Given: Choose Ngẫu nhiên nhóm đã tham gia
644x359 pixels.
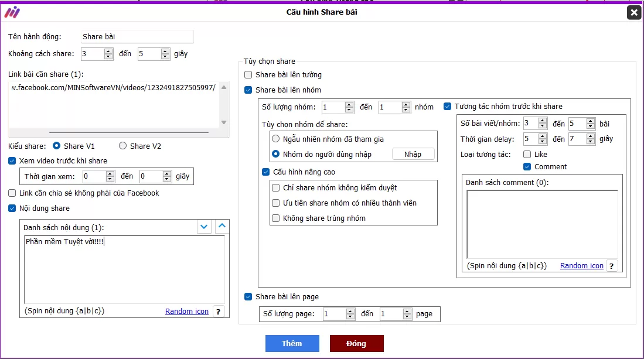Looking at the screenshot, I should tap(276, 139).
